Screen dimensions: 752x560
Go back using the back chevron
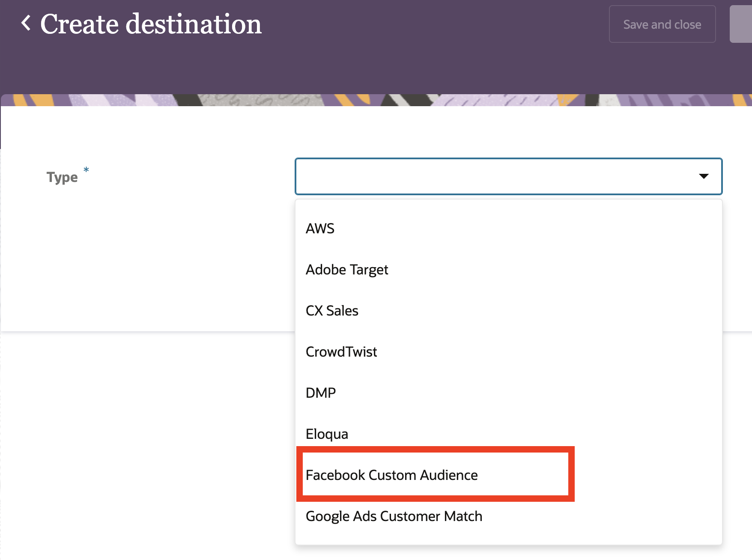[26, 23]
